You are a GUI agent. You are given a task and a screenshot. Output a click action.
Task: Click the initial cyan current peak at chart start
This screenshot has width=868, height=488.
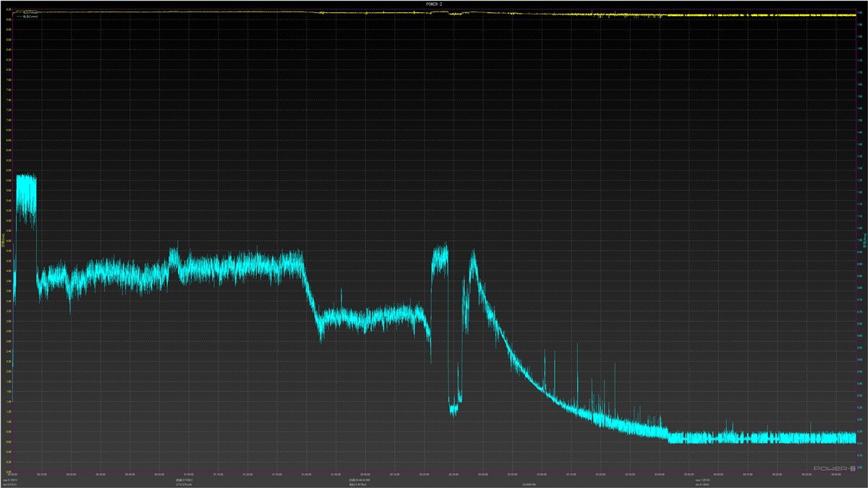coord(26,189)
